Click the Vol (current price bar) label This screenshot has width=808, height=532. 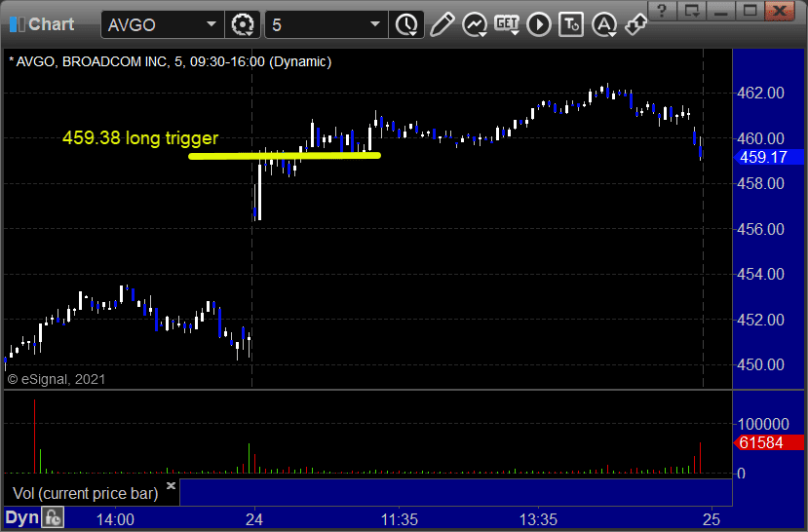[86, 493]
